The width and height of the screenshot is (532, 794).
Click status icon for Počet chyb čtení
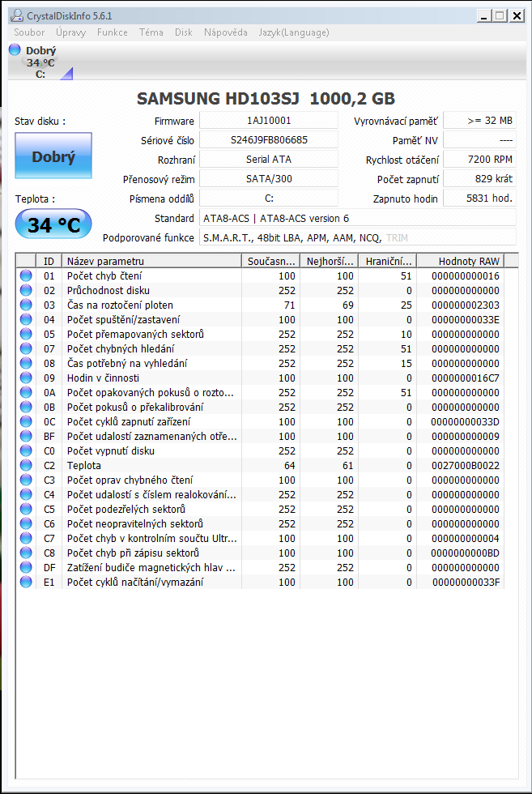(26, 276)
